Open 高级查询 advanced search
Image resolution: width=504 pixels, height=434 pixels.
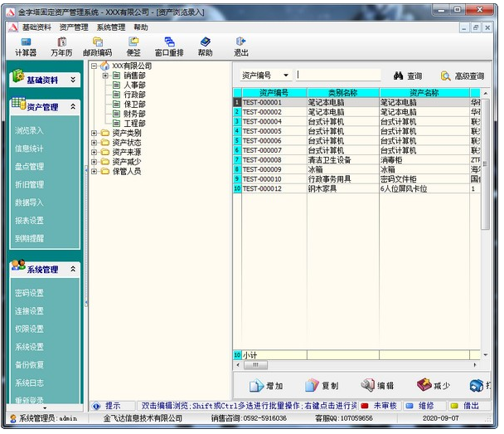462,76
